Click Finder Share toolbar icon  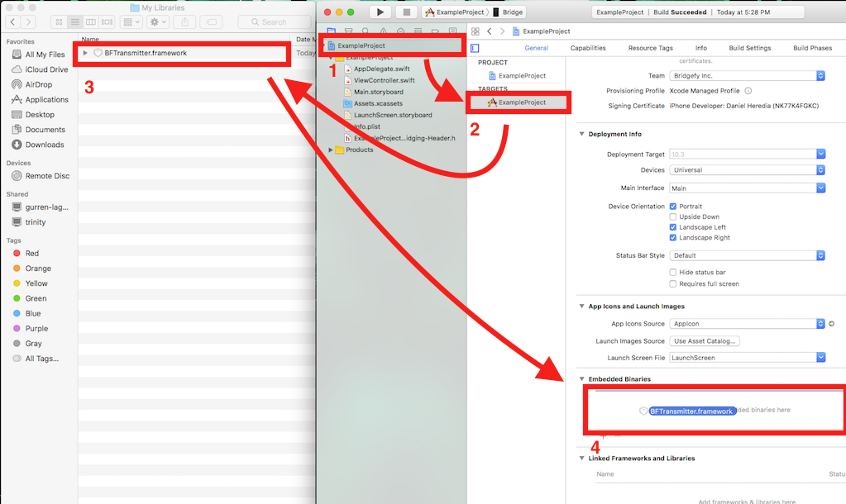click(x=185, y=22)
